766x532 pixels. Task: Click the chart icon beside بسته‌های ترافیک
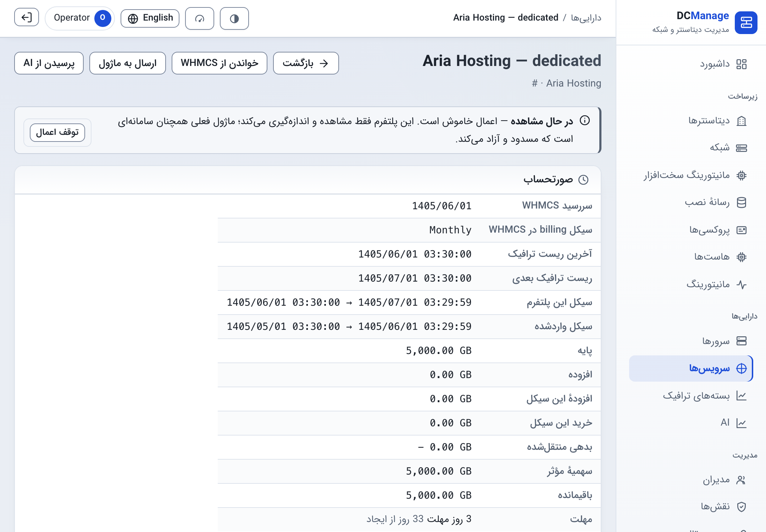pos(742,396)
